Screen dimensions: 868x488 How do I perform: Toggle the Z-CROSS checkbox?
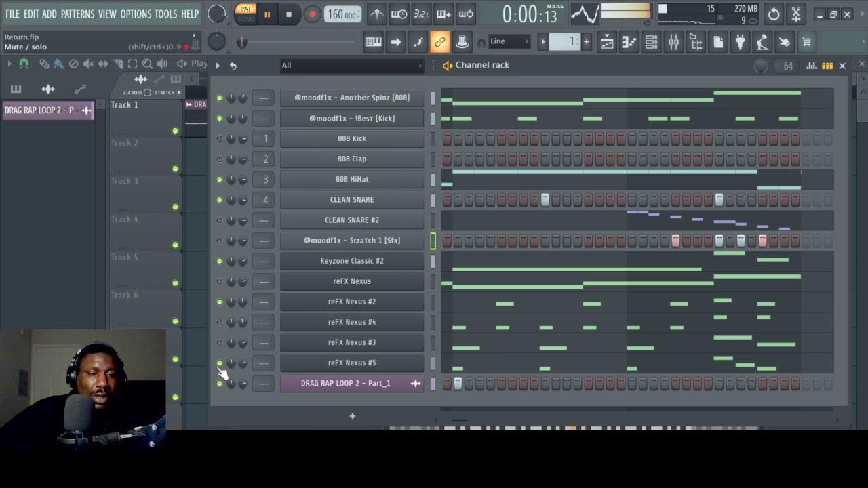[x=147, y=92]
